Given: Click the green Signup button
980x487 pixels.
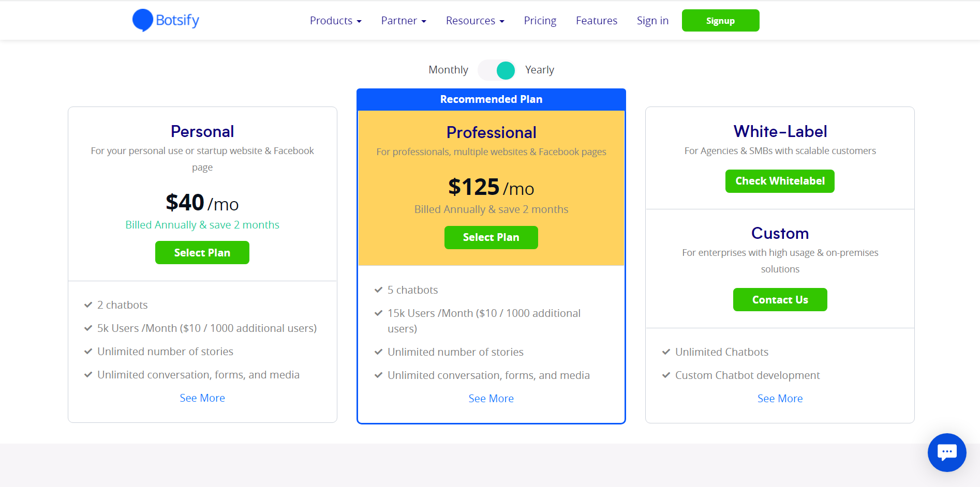Looking at the screenshot, I should [x=720, y=20].
